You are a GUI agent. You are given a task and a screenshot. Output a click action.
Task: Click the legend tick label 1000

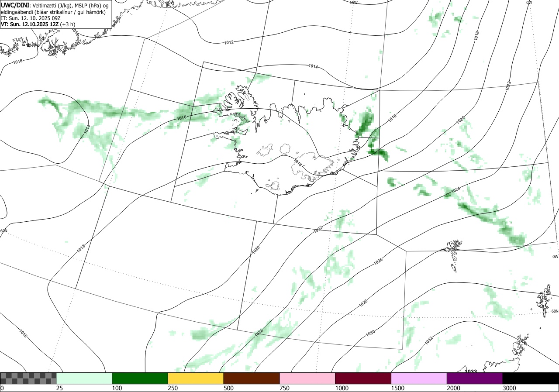click(x=342, y=388)
